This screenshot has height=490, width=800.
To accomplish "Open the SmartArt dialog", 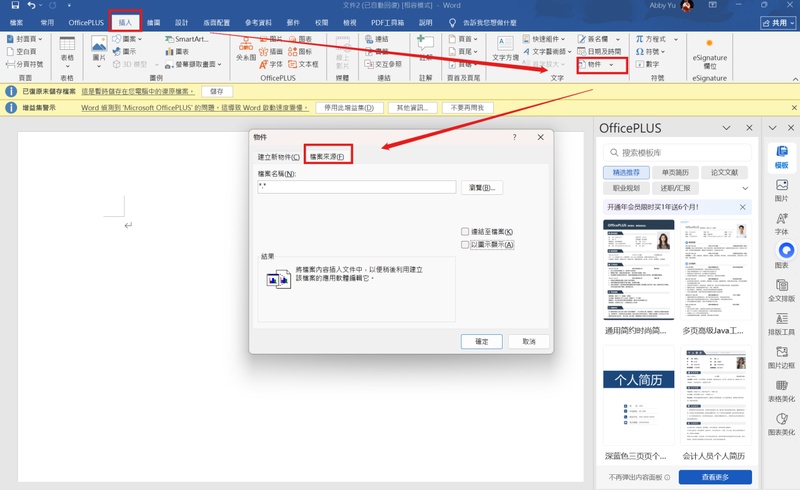I will (x=186, y=39).
